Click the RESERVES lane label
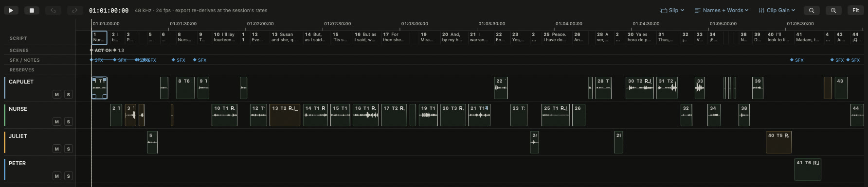Viewport: 868px width, 187px height. [x=22, y=70]
